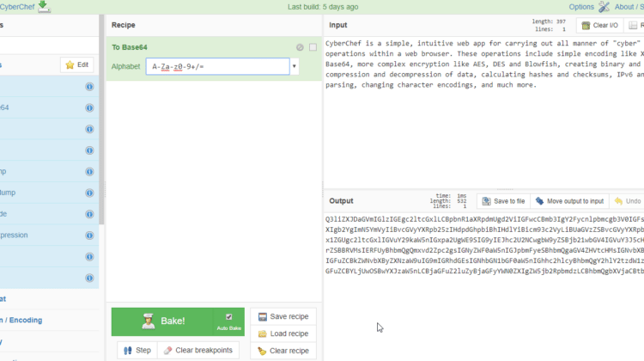
Task: Open the About / Support link
Action: 628,7
